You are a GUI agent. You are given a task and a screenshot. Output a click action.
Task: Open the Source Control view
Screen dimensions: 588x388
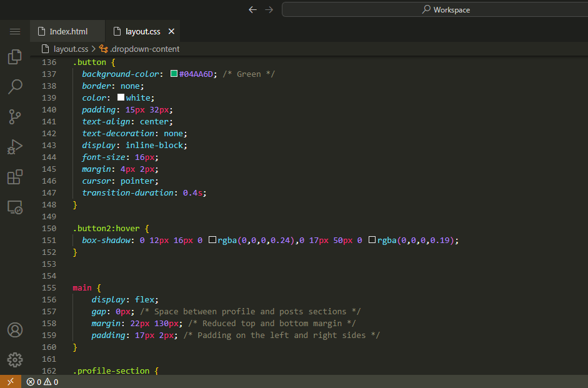click(15, 117)
